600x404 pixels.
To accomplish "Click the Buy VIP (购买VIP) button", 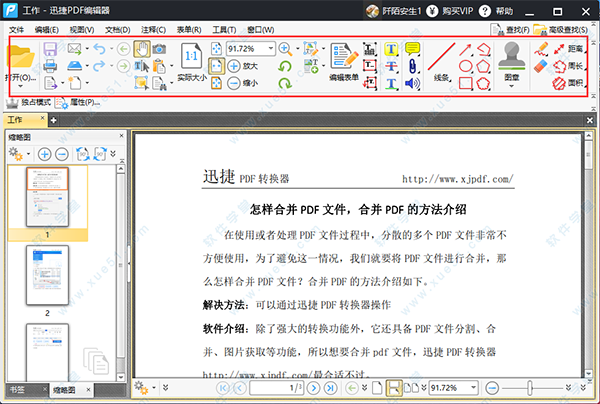I will 475,10.
